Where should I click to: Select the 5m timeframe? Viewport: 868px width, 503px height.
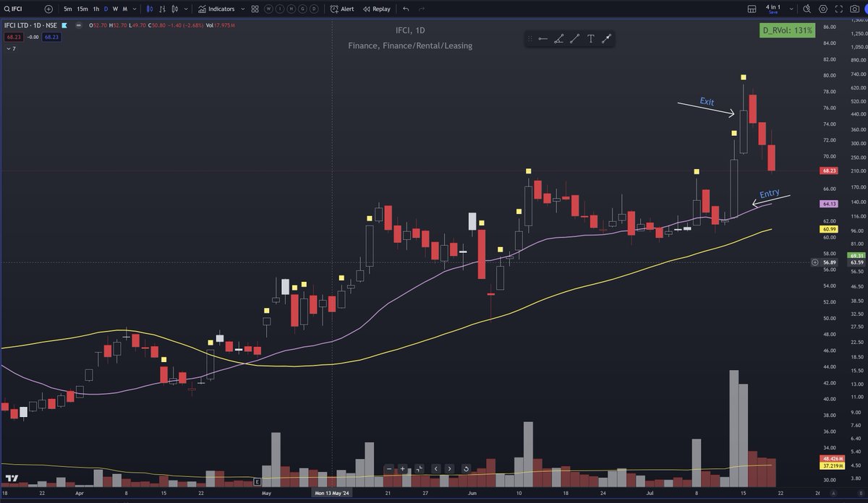(x=67, y=9)
